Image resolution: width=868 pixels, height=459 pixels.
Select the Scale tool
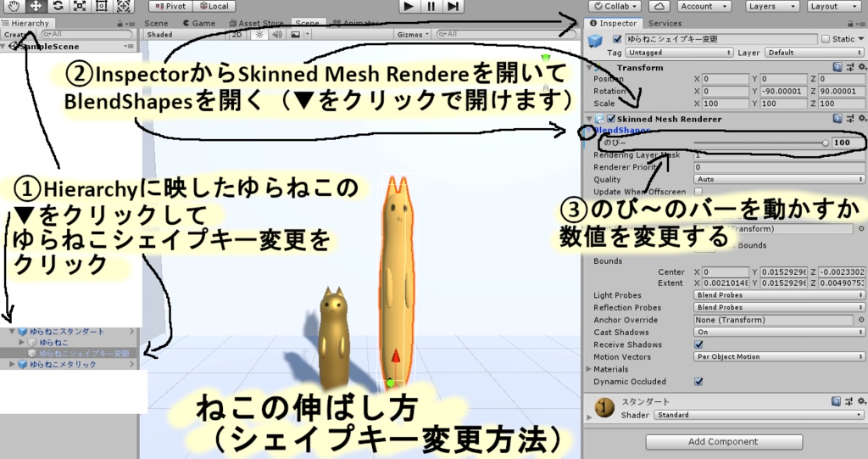click(x=80, y=6)
